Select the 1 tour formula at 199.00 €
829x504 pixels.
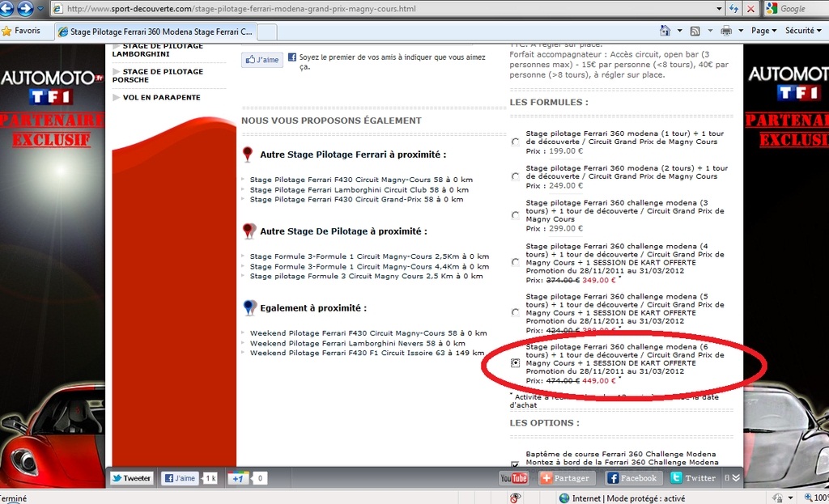click(516, 142)
